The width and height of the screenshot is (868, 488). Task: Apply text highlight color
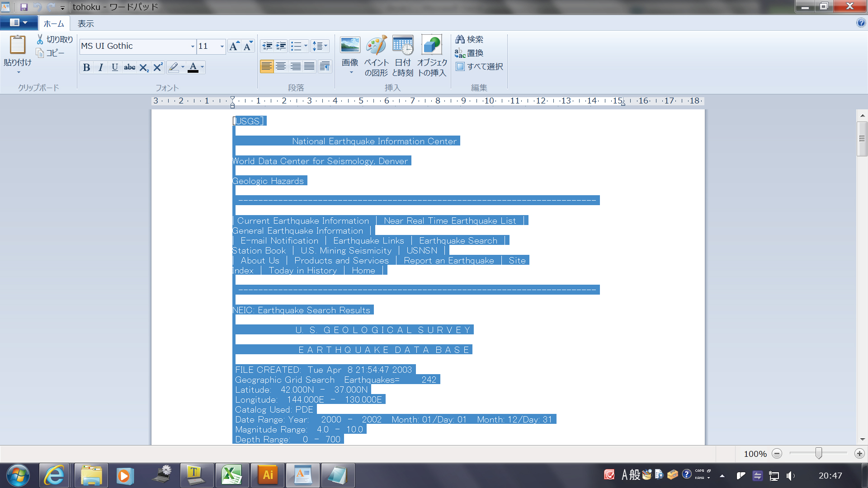tap(173, 67)
